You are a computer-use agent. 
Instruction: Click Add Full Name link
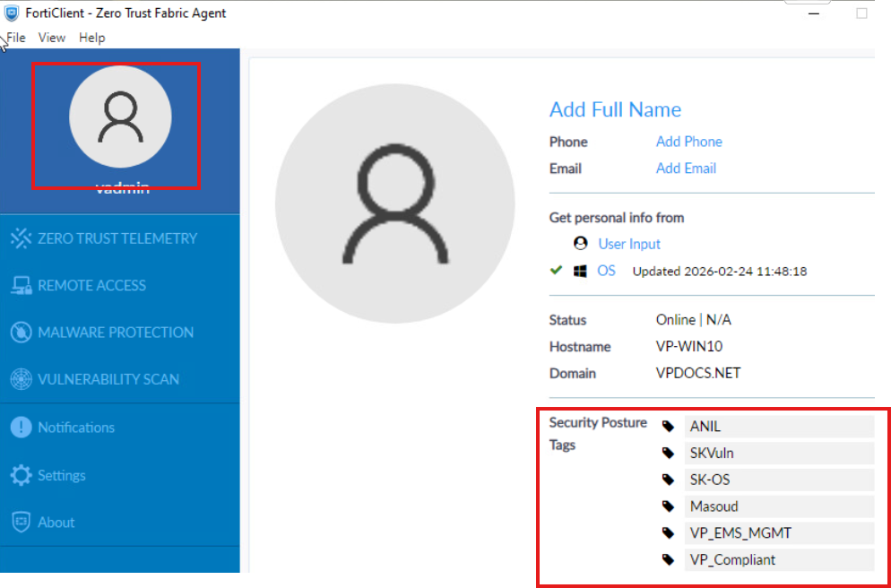pyautogui.click(x=615, y=109)
